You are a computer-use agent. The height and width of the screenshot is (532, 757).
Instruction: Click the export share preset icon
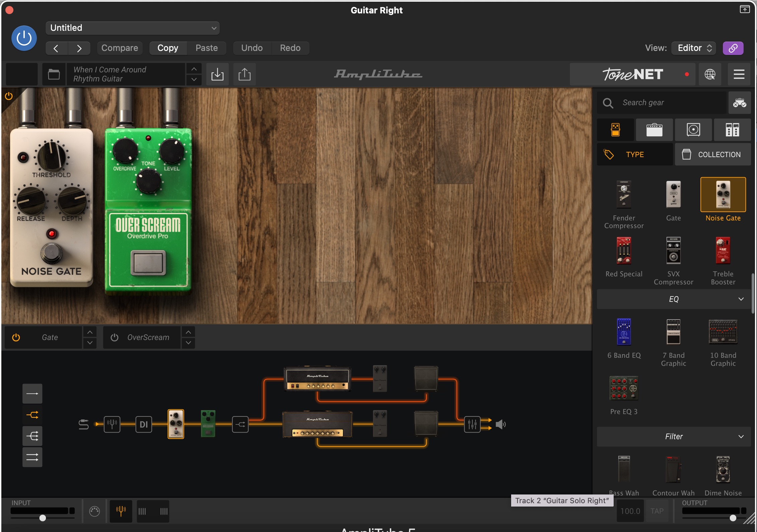tap(245, 74)
